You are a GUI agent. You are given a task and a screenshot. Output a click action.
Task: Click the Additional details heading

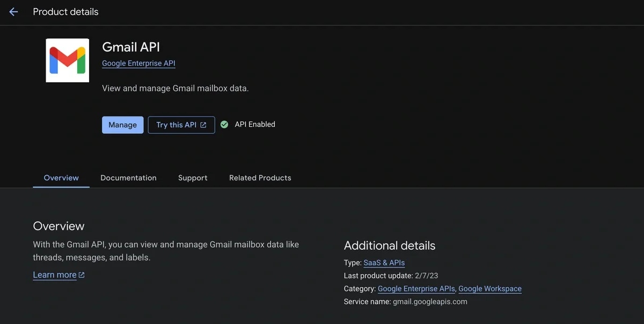(390, 246)
